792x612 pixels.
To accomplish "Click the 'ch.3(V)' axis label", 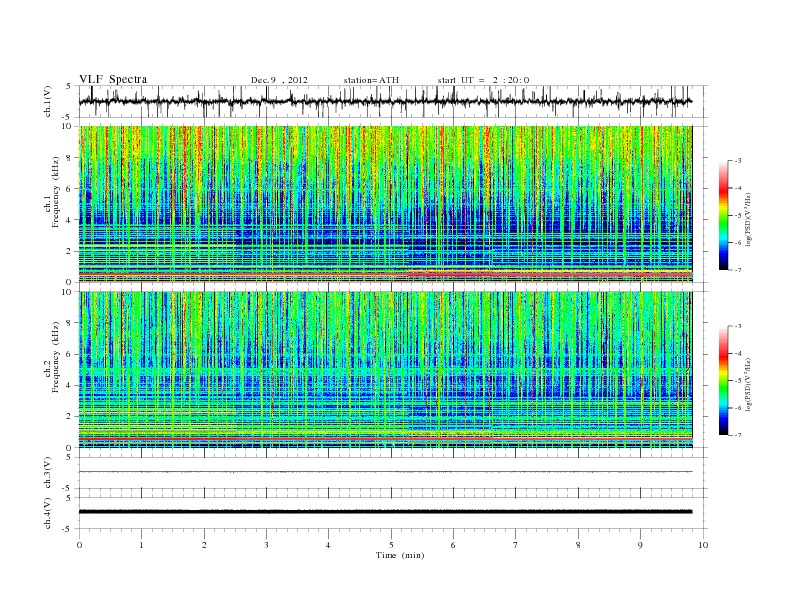I will (x=48, y=473).
